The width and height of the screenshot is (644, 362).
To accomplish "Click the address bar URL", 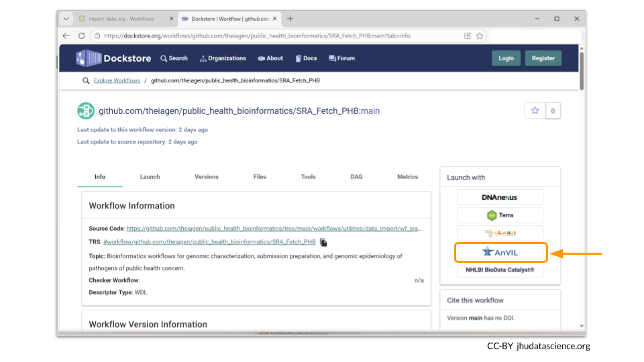I will (x=257, y=36).
